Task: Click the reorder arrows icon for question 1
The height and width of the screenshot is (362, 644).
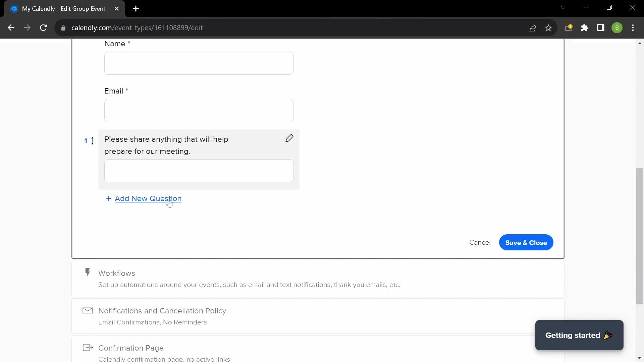Action: pos(93,140)
